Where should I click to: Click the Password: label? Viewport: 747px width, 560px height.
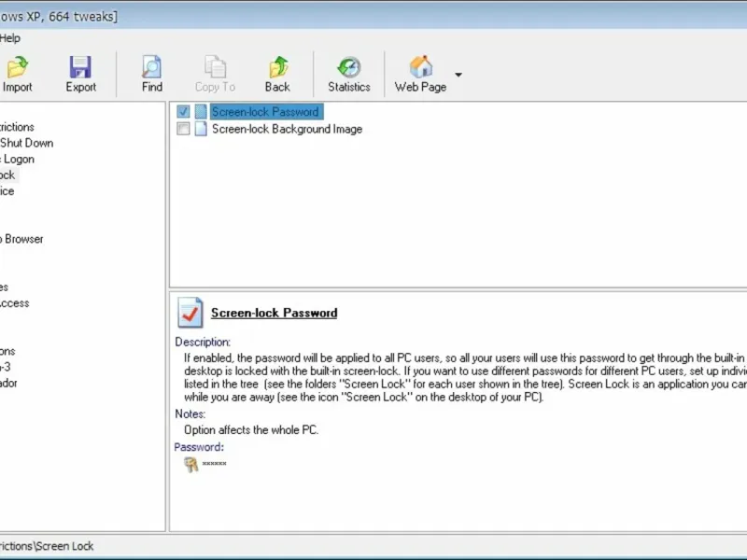[x=199, y=447]
